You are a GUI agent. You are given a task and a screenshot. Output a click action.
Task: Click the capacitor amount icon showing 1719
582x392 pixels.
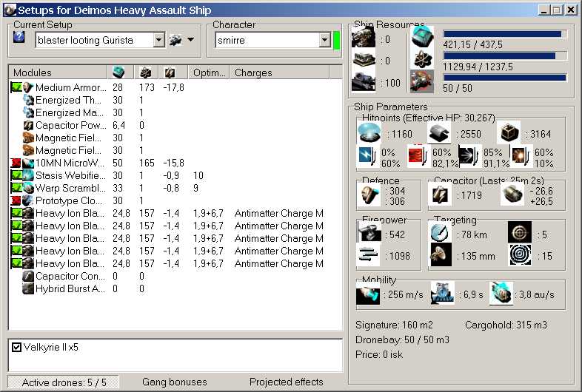[440, 195]
